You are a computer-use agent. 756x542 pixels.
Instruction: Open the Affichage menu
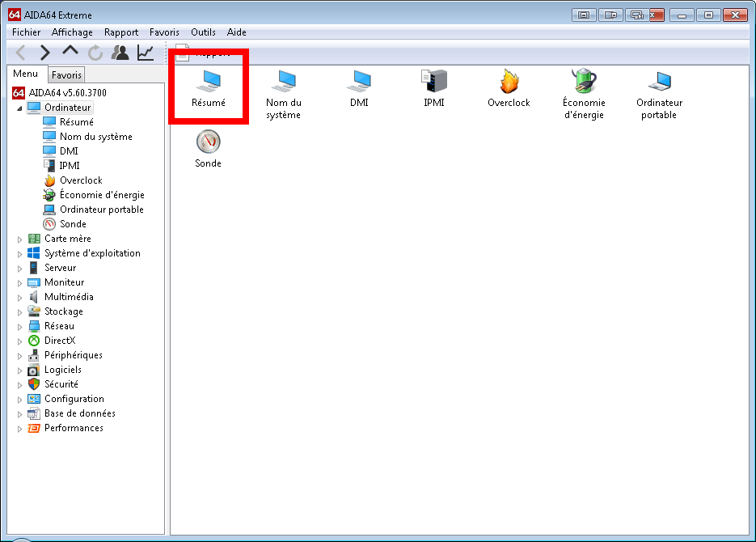[72, 32]
